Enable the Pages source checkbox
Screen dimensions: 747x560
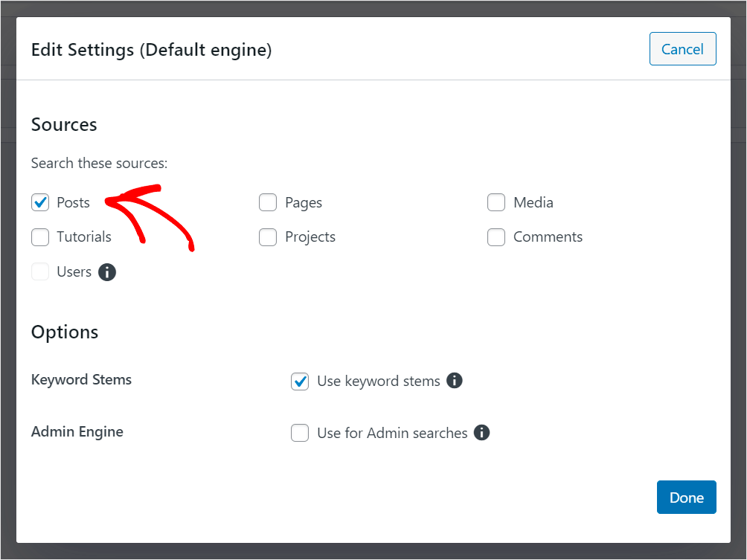(268, 202)
